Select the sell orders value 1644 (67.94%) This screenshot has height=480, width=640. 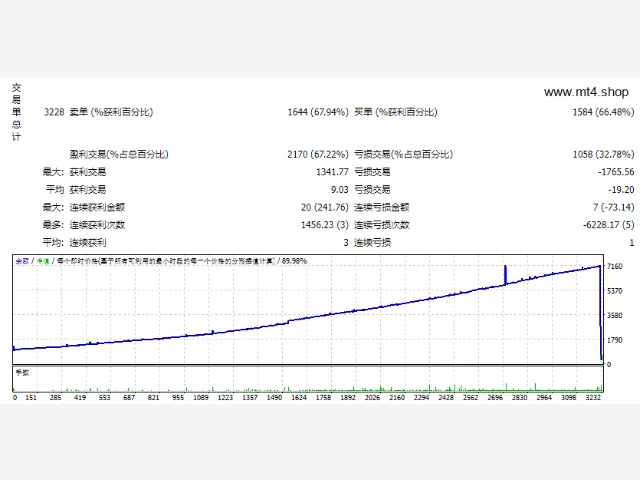(x=318, y=112)
